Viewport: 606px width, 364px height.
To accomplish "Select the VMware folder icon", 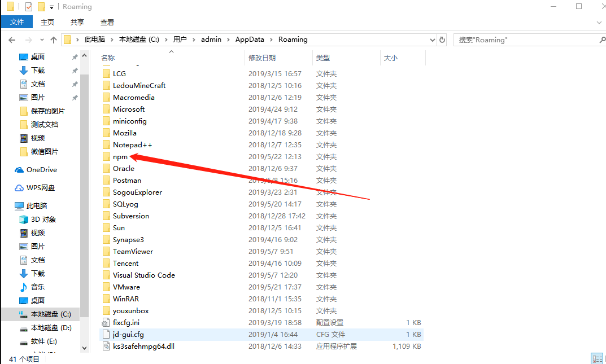I will [106, 287].
